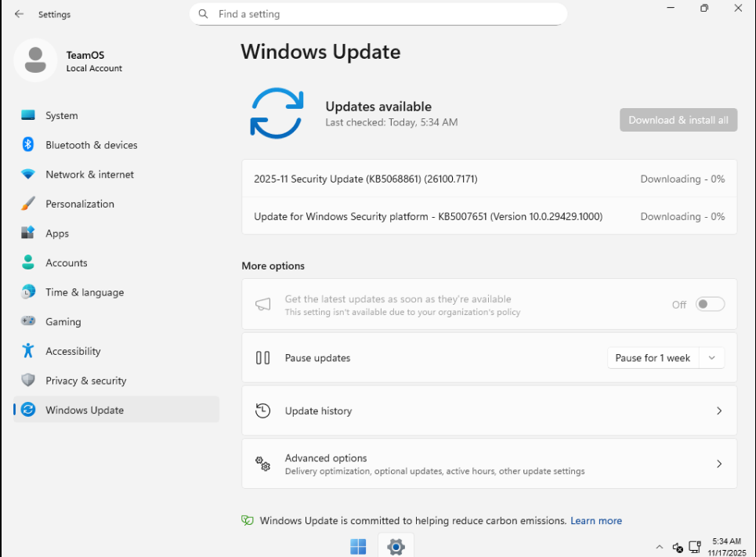Open Network & internet settings

click(116, 174)
